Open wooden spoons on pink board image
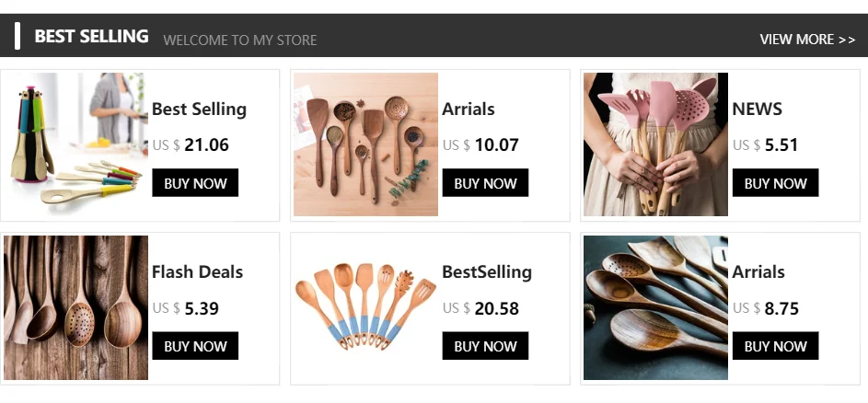Image resolution: width=868 pixels, height=403 pixels. click(x=366, y=144)
